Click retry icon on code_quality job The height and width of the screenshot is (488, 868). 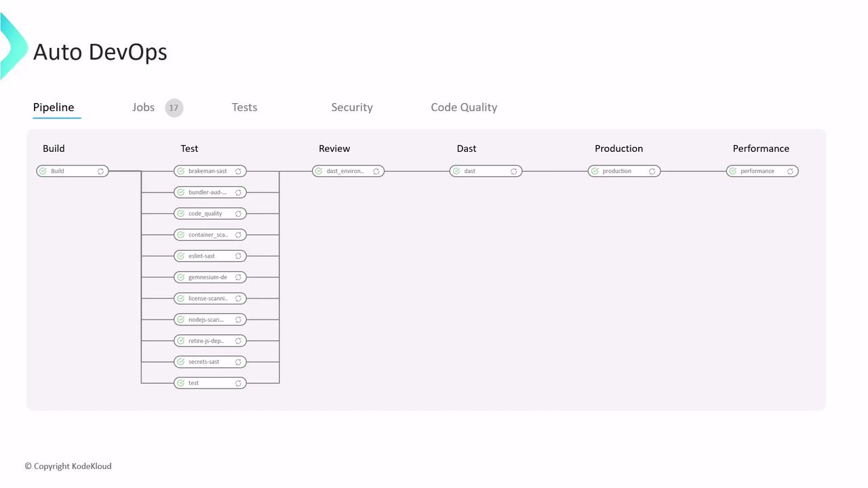[x=238, y=213]
